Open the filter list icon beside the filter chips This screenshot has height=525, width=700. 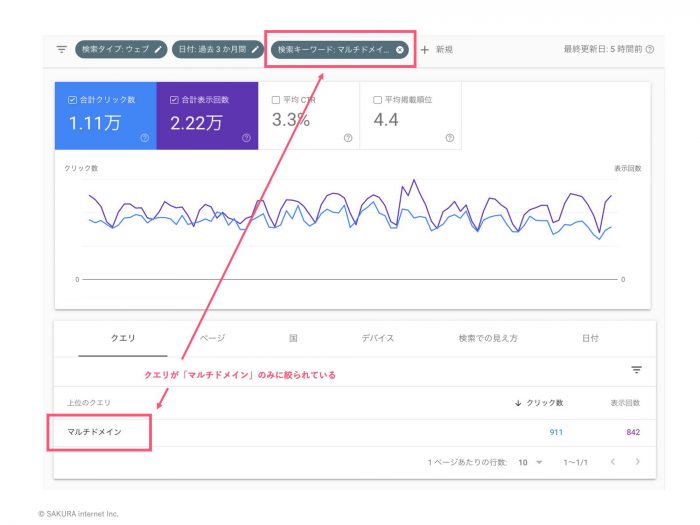(62, 49)
